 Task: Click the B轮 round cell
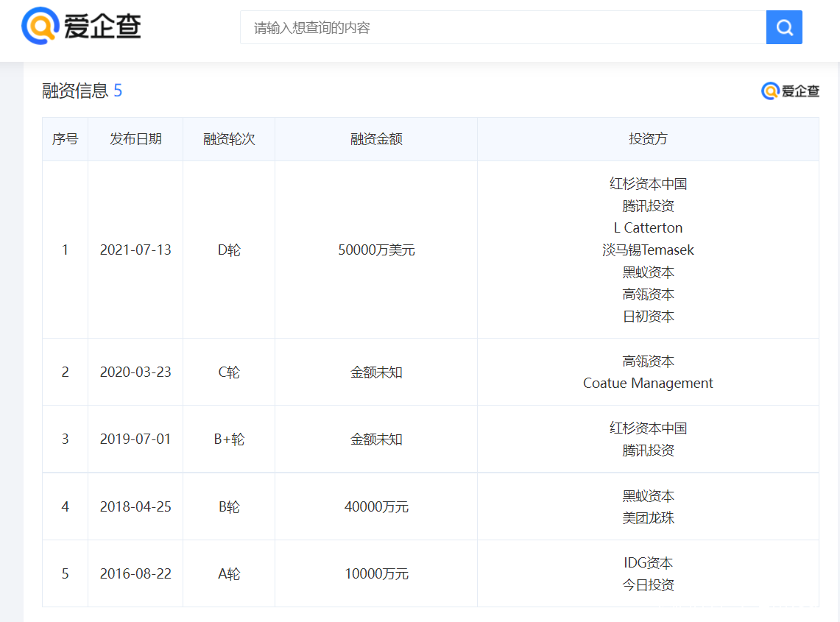(x=229, y=506)
